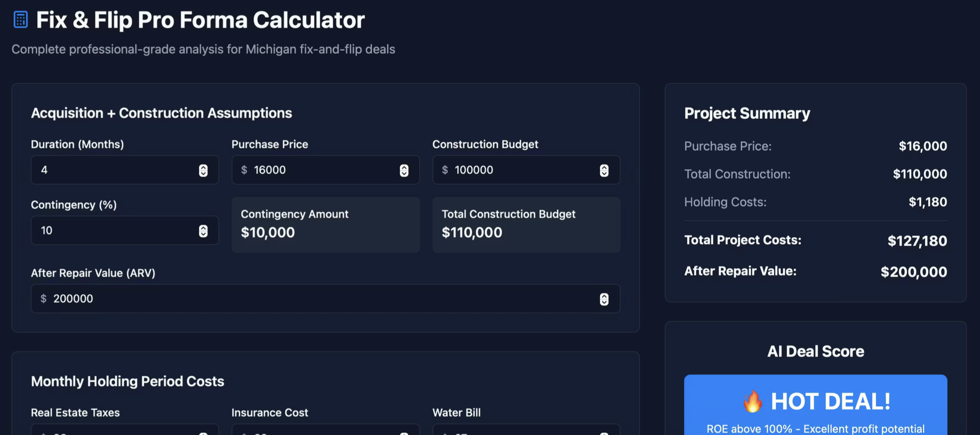Image resolution: width=980 pixels, height=435 pixels.
Task: Click the Total Construction Budget card
Action: click(x=526, y=224)
